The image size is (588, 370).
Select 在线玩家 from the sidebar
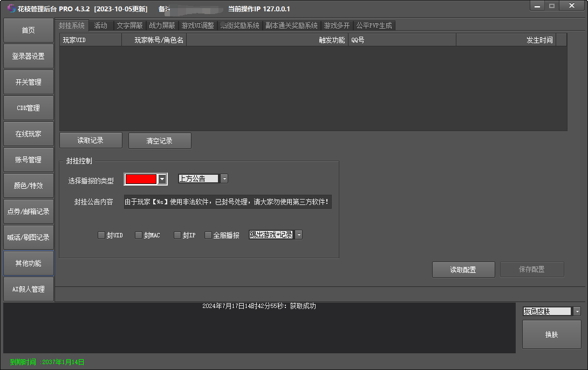tap(29, 134)
